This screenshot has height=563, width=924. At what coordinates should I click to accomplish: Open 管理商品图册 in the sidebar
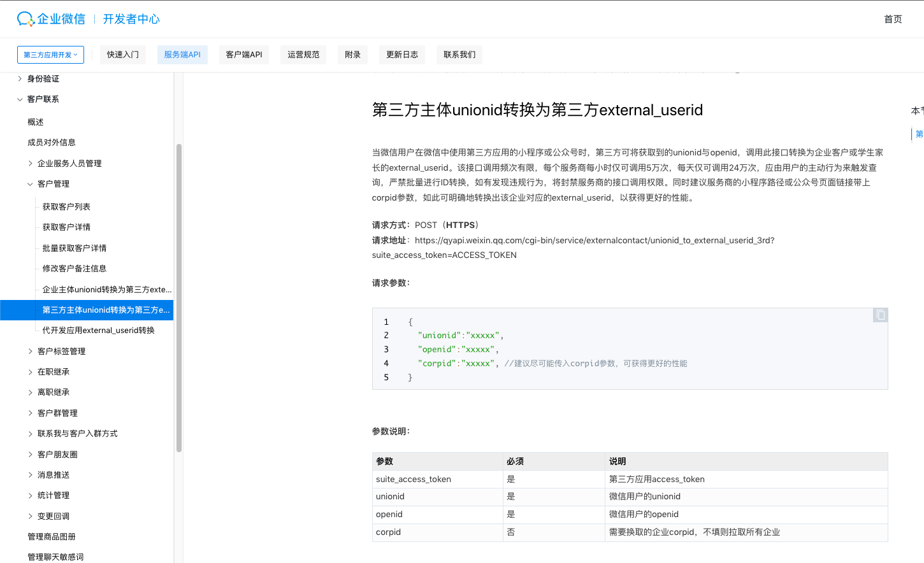point(48,536)
